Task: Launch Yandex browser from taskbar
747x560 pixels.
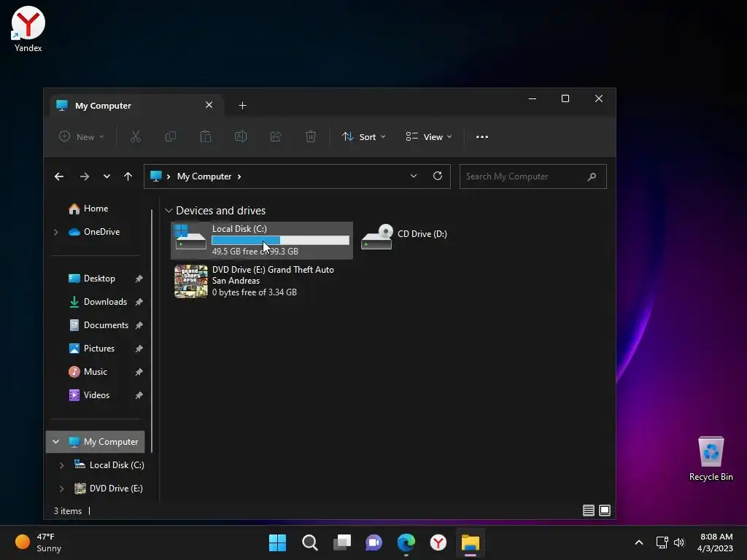Action: click(438, 542)
